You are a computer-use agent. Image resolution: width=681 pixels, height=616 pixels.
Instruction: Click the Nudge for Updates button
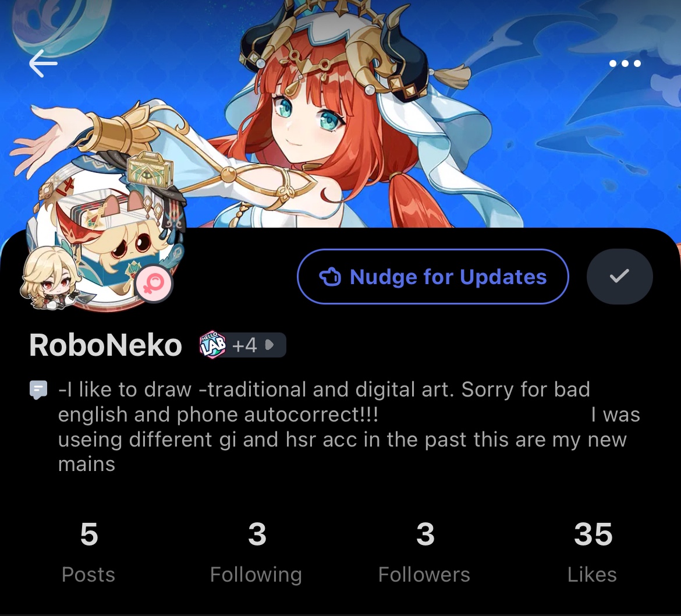point(433,277)
